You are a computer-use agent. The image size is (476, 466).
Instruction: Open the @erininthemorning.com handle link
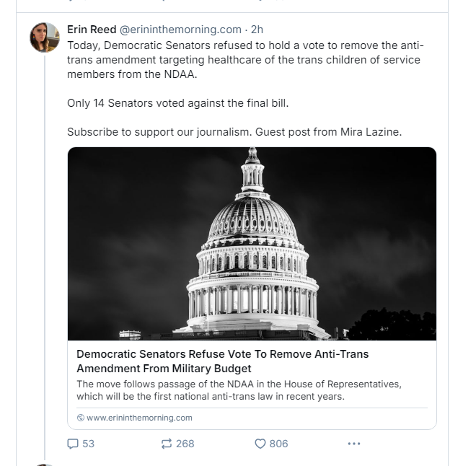[180, 30]
